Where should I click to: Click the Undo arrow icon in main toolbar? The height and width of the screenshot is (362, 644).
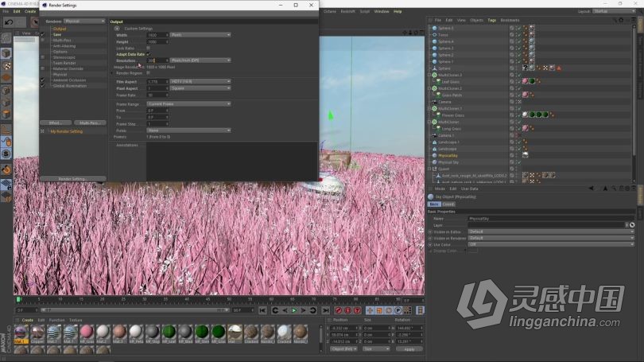pos(9,22)
